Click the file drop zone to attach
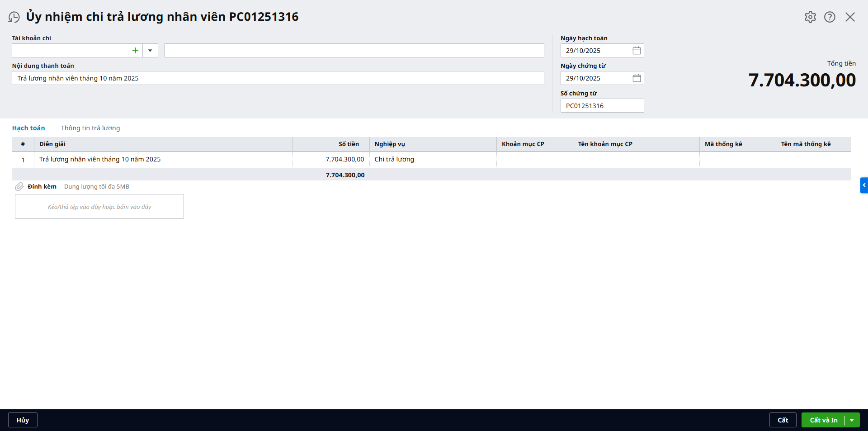Viewport: 868px width, 431px height. (99, 207)
